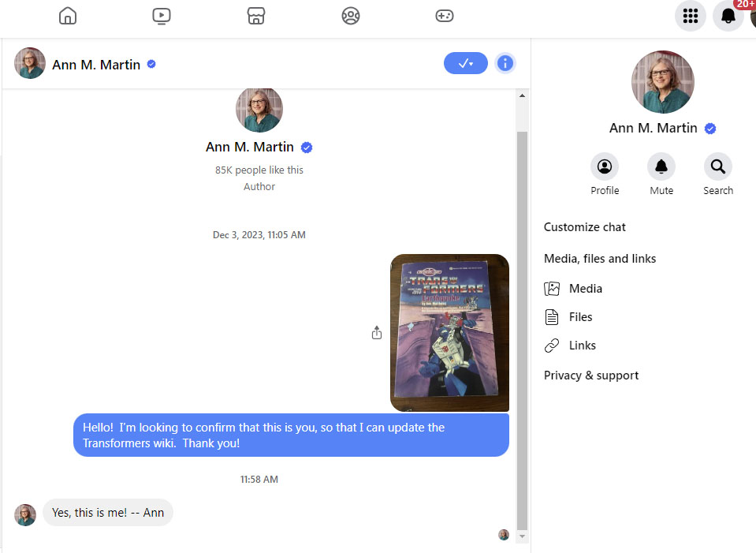Open the Groups icon in top bar
756x553 pixels.
pos(351,16)
